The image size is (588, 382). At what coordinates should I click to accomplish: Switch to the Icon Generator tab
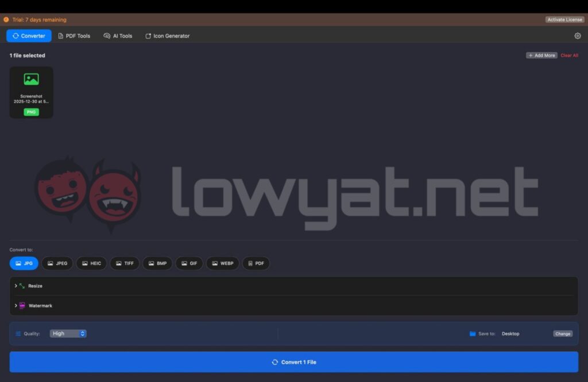(x=167, y=36)
